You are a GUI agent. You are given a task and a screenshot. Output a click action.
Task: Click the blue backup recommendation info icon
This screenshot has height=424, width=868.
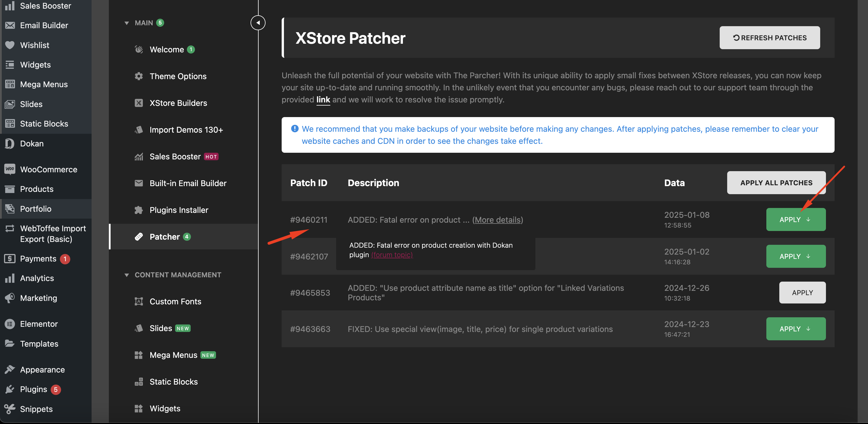[295, 129]
